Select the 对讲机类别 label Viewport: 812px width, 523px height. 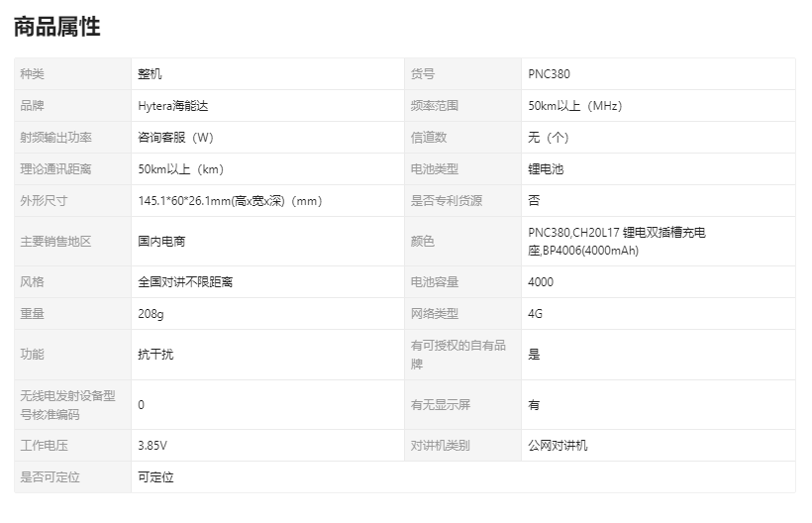coord(441,446)
